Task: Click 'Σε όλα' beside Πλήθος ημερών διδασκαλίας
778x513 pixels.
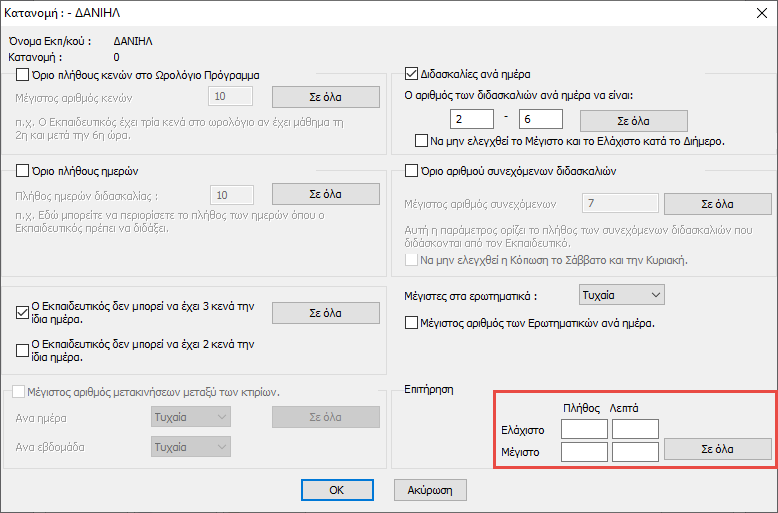Action: click(x=326, y=194)
